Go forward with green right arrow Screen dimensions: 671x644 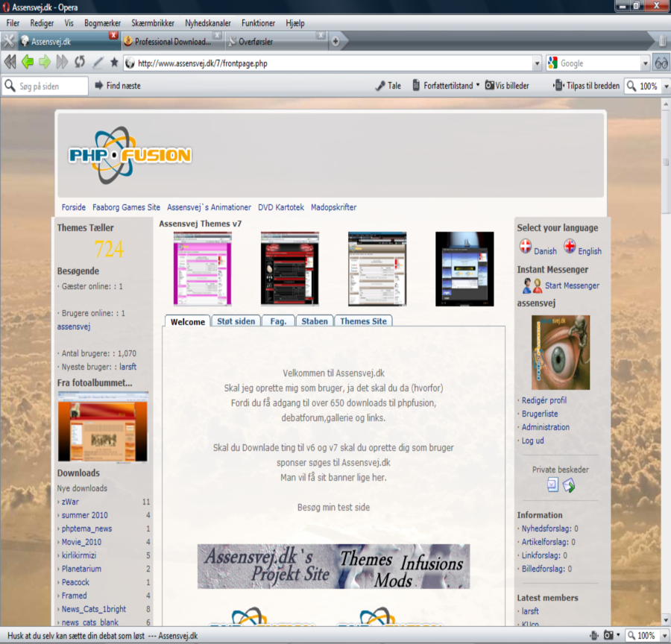pyautogui.click(x=45, y=63)
